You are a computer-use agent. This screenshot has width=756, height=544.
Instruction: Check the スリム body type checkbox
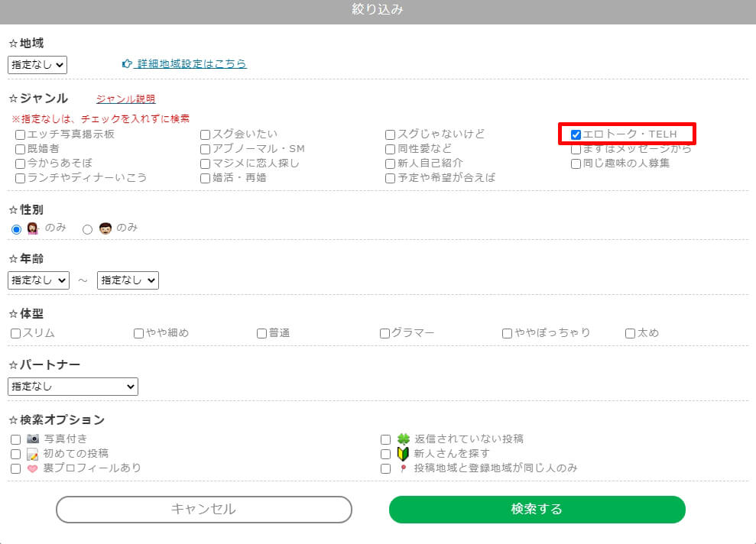16,333
